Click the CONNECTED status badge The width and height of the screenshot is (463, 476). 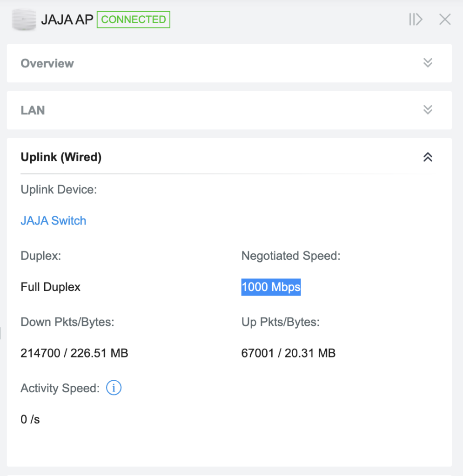(x=134, y=20)
